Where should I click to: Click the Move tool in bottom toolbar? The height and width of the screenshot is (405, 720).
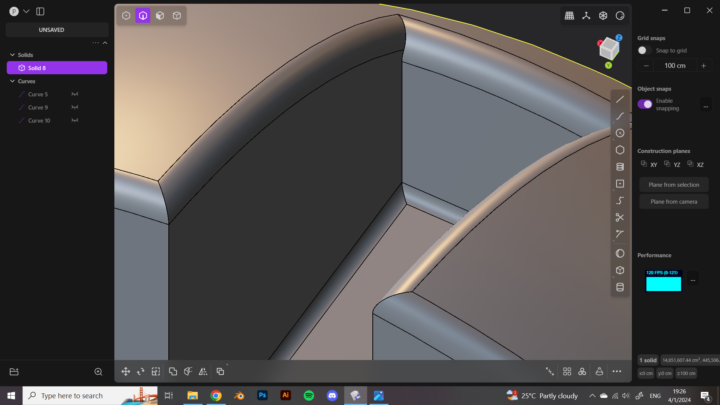[x=126, y=371]
